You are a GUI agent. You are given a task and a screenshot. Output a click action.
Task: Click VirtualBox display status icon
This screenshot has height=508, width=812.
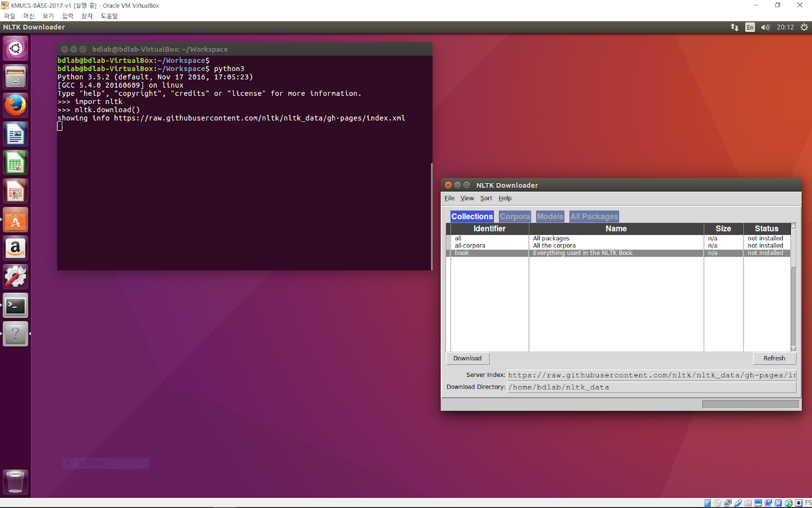pos(758,503)
